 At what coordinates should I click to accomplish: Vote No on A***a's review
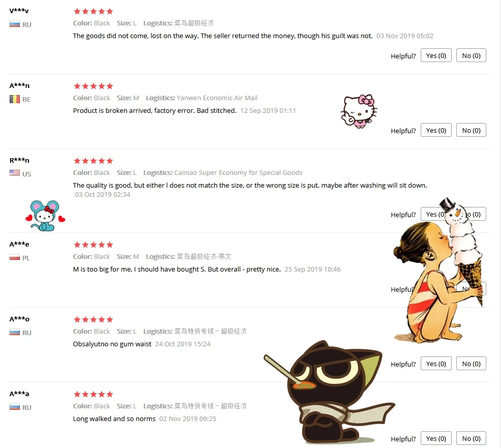click(x=471, y=438)
